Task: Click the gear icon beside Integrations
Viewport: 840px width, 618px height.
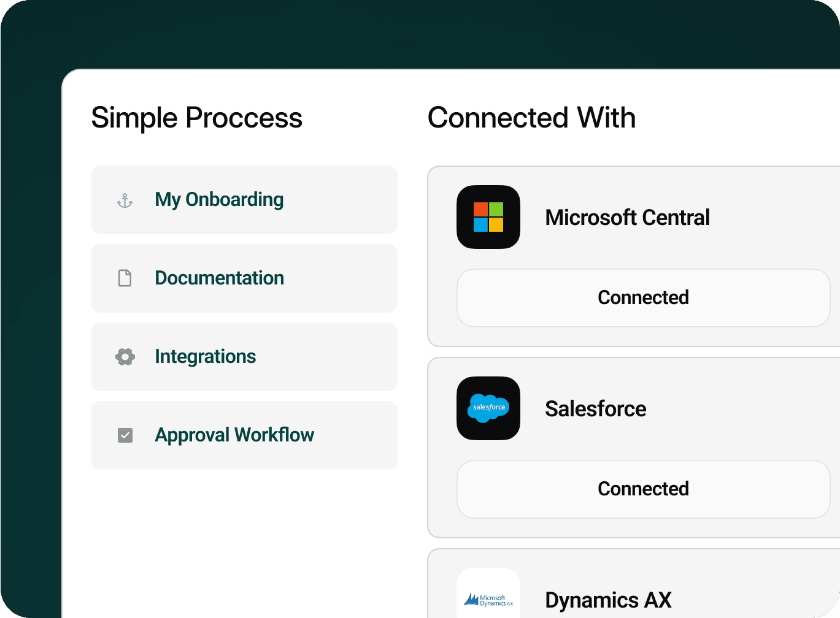Action: coord(125,357)
